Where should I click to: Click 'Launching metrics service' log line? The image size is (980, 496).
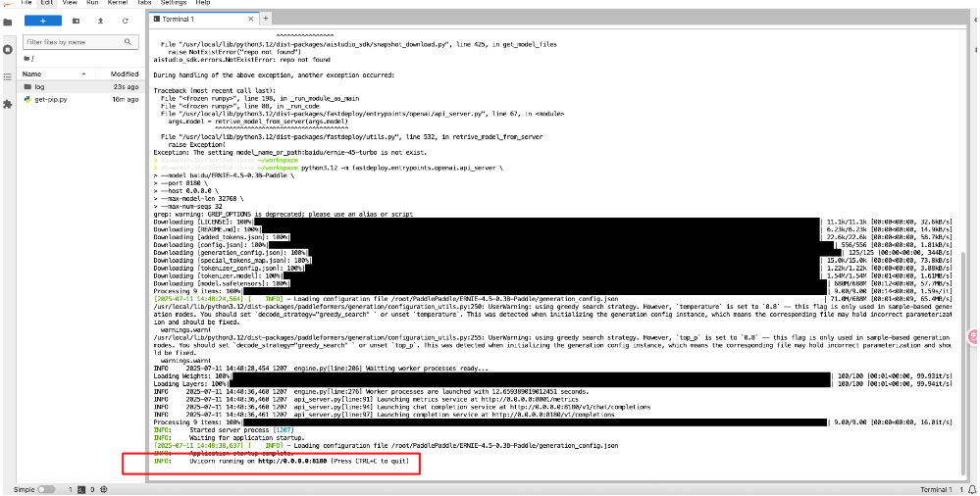pos(366,399)
